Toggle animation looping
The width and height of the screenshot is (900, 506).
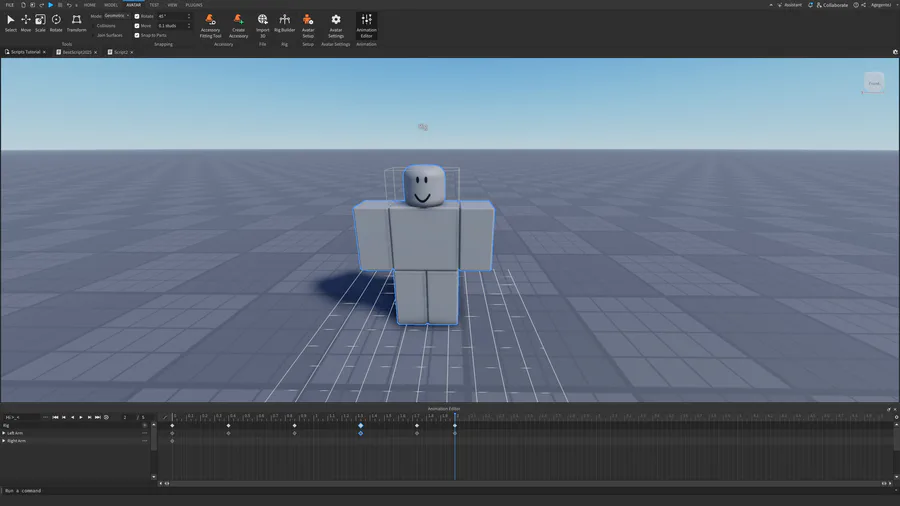point(106,417)
